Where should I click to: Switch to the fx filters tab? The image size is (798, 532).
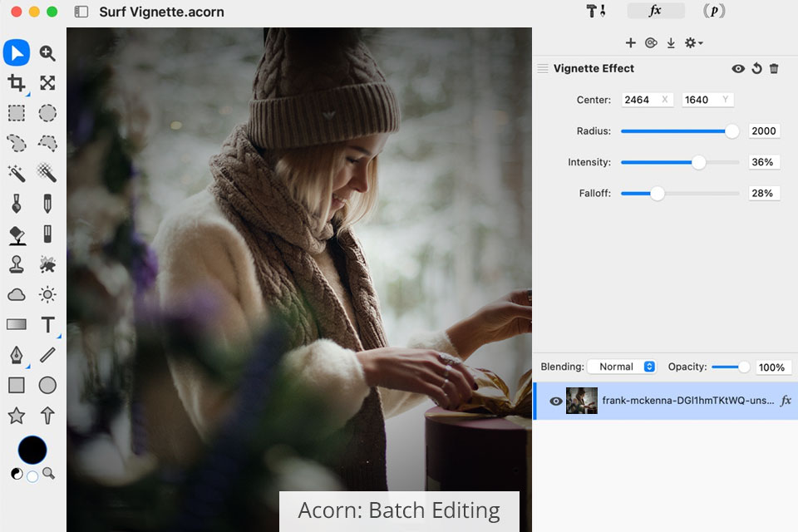(x=656, y=11)
